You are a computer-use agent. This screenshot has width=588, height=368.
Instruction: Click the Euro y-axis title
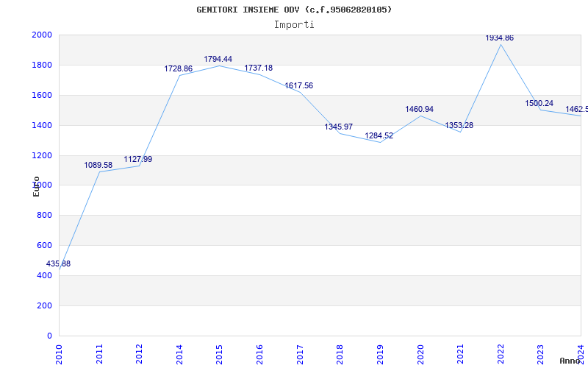[36, 186]
